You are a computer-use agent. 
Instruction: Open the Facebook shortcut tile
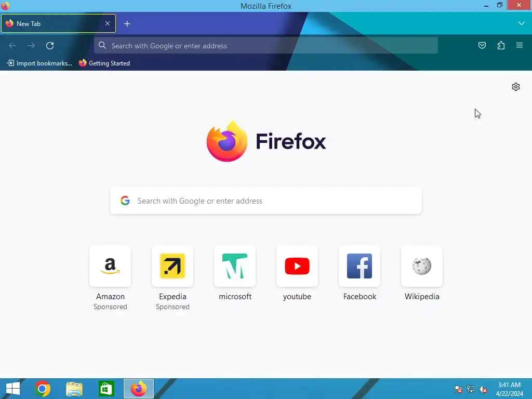pyautogui.click(x=360, y=266)
